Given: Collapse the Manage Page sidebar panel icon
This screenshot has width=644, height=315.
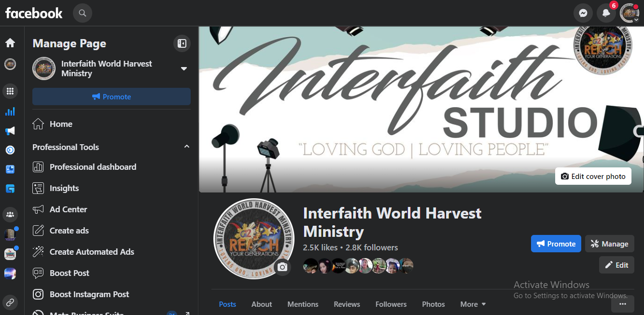Looking at the screenshot, I should (182, 43).
